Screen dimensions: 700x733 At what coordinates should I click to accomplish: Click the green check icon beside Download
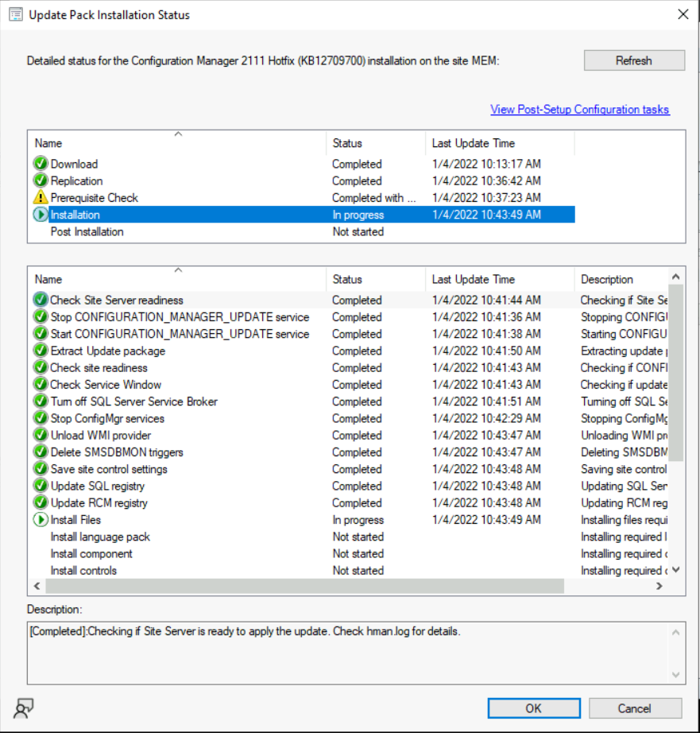coord(41,164)
